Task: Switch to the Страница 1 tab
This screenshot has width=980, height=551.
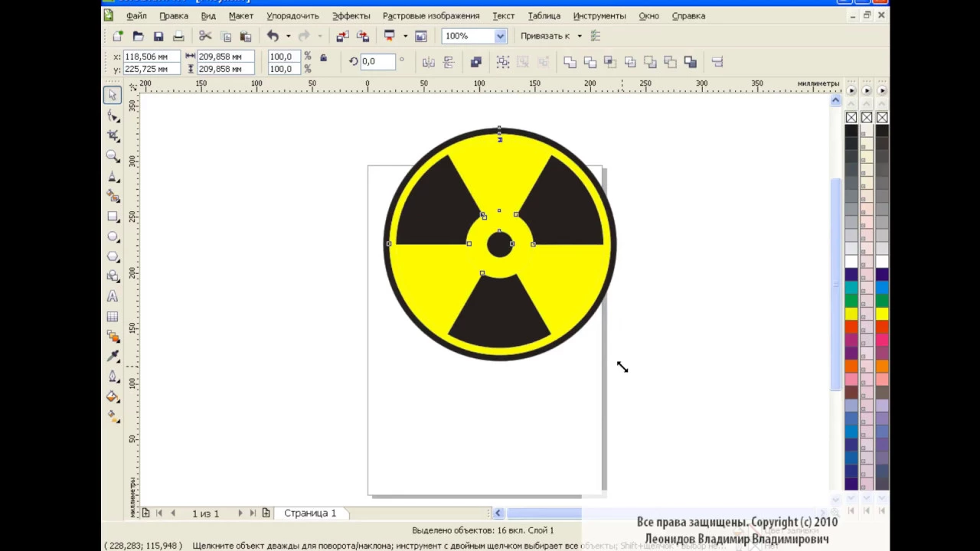Action: [x=310, y=513]
